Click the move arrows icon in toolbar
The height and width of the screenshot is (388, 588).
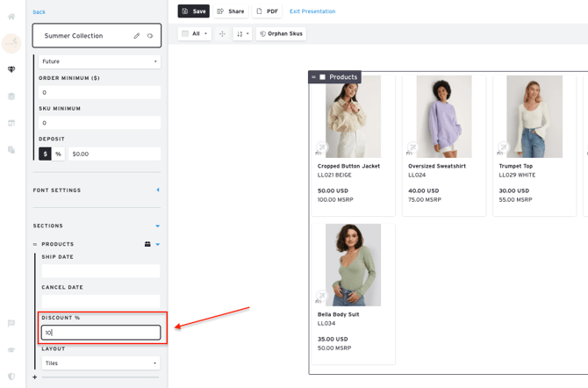(x=222, y=34)
